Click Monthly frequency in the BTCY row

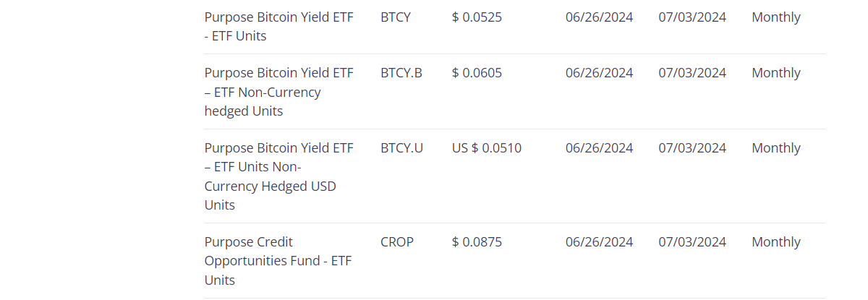point(776,17)
